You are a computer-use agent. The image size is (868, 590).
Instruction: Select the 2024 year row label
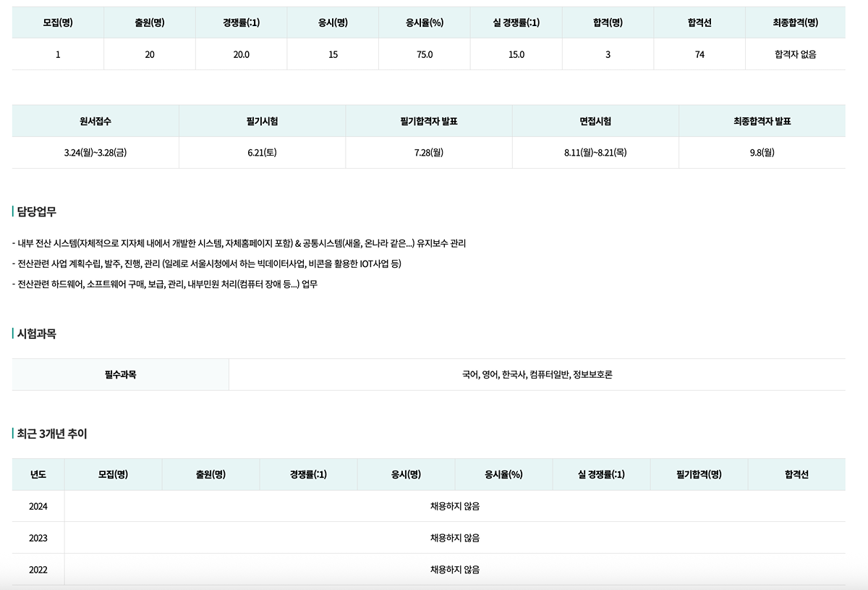pyautogui.click(x=38, y=506)
